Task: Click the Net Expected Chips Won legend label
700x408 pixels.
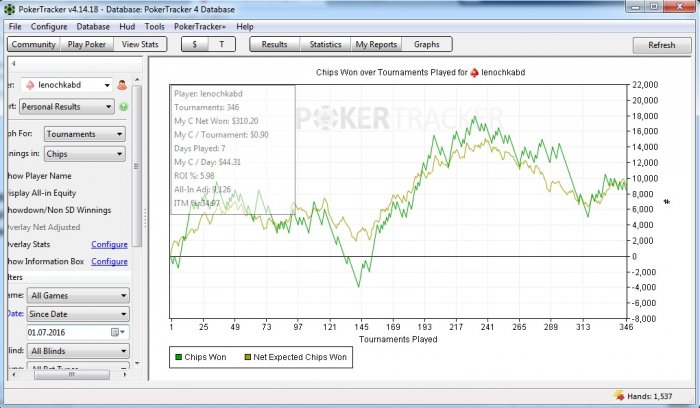Action: click(300, 357)
